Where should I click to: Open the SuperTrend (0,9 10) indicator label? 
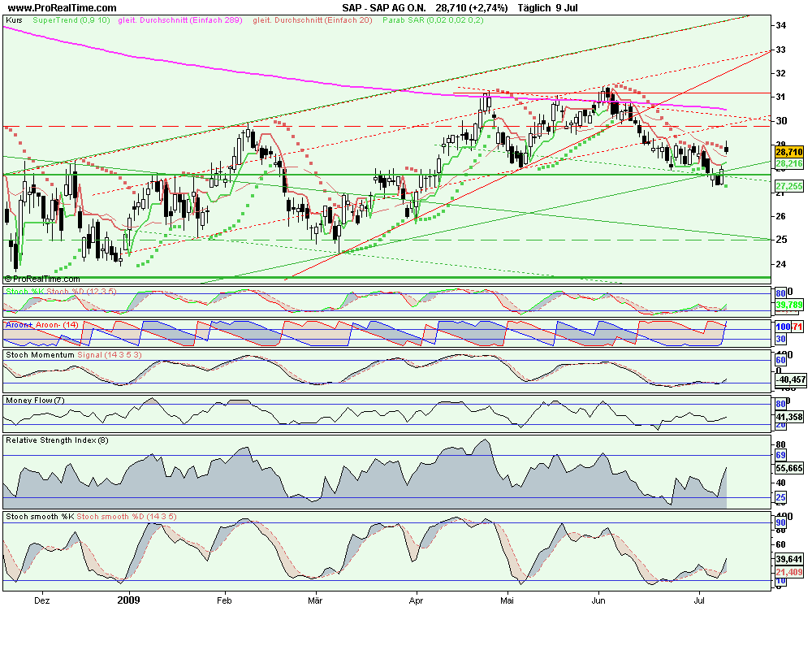(x=71, y=20)
